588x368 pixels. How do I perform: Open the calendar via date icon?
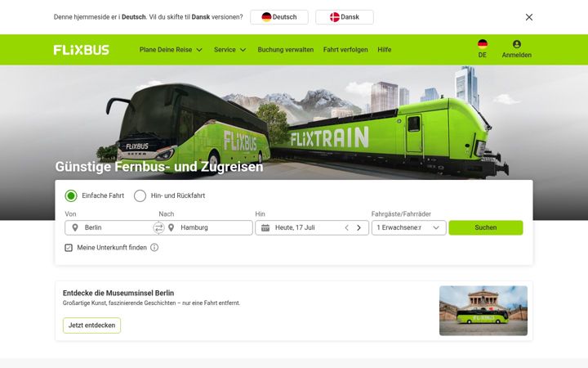click(265, 227)
